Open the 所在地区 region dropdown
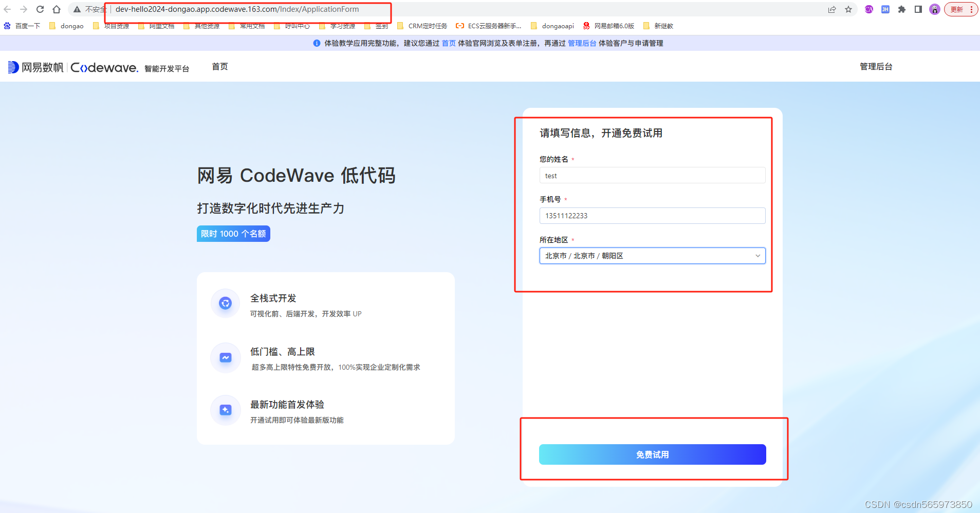 652,256
